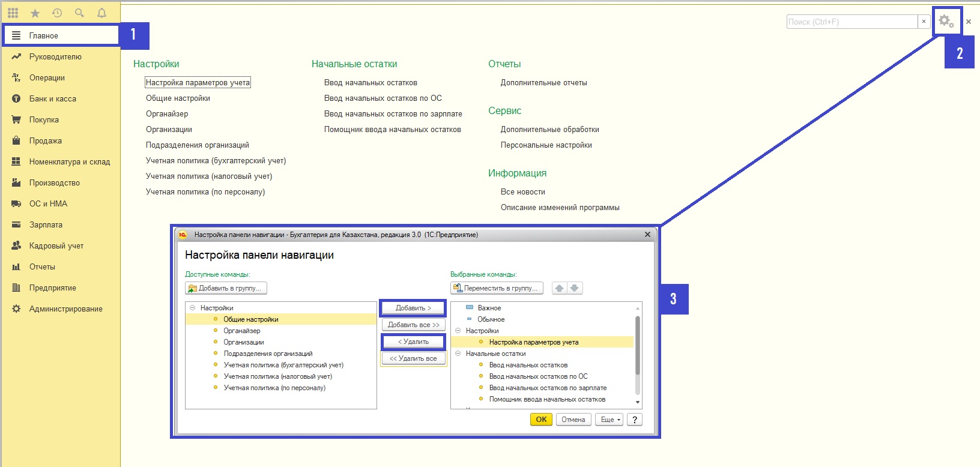The height and width of the screenshot is (467, 980).
Task: Open Ввод начальных остатков link
Action: click(x=371, y=82)
